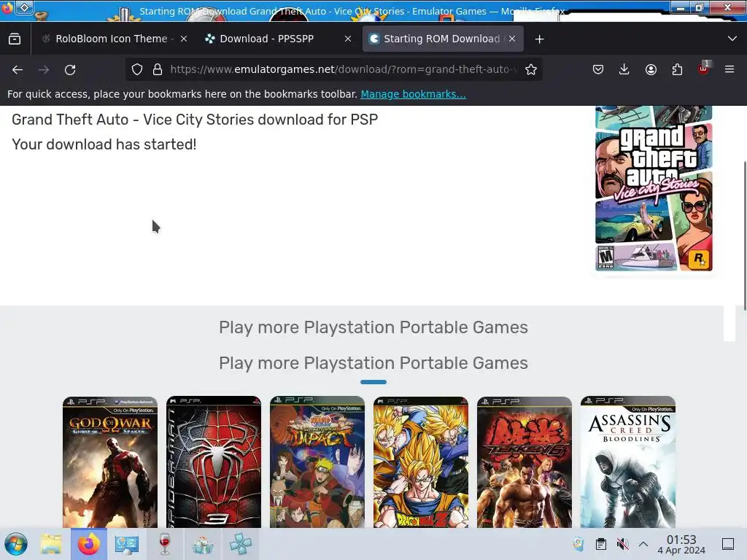
Task: Unmute the audio volume tray icon
Action: point(622,544)
